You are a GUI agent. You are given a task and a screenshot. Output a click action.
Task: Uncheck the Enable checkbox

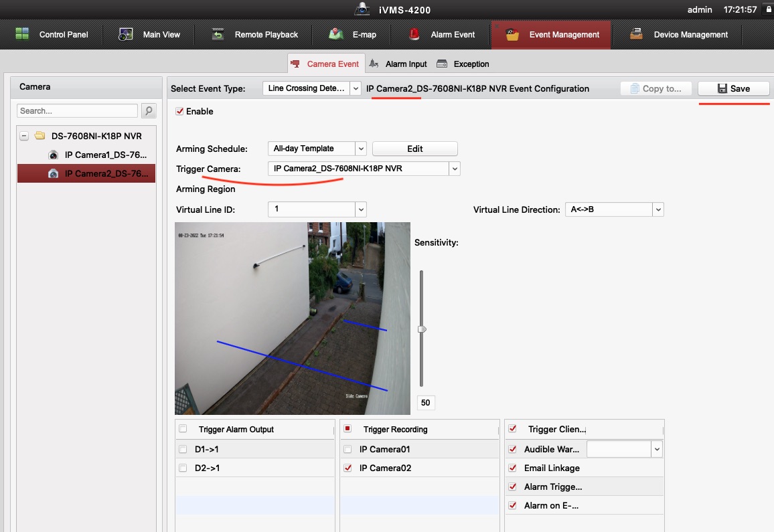(x=179, y=111)
